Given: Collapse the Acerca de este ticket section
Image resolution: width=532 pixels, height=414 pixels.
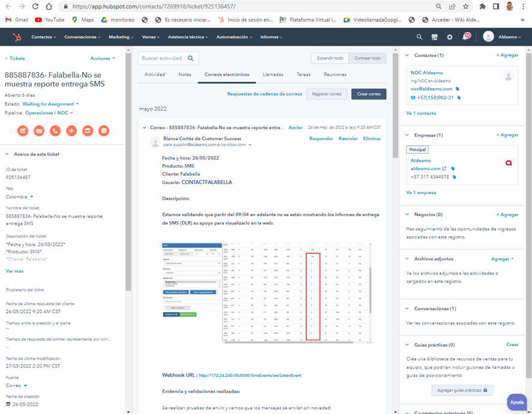Looking at the screenshot, I should pos(7,154).
